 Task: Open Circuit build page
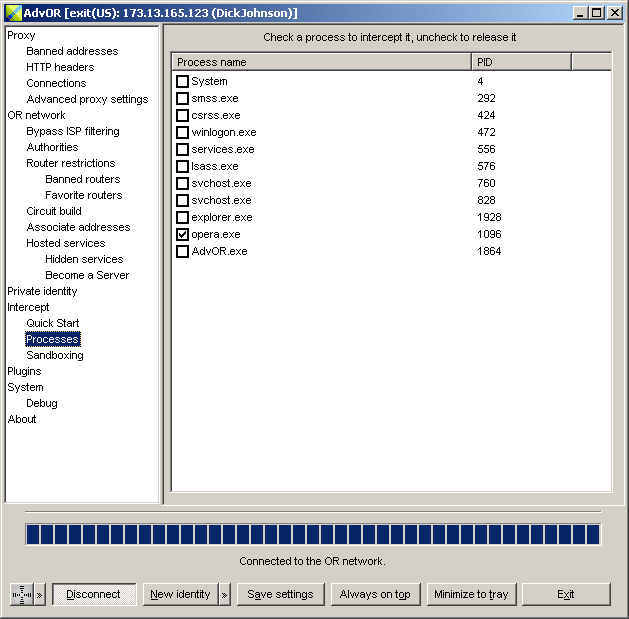54,211
